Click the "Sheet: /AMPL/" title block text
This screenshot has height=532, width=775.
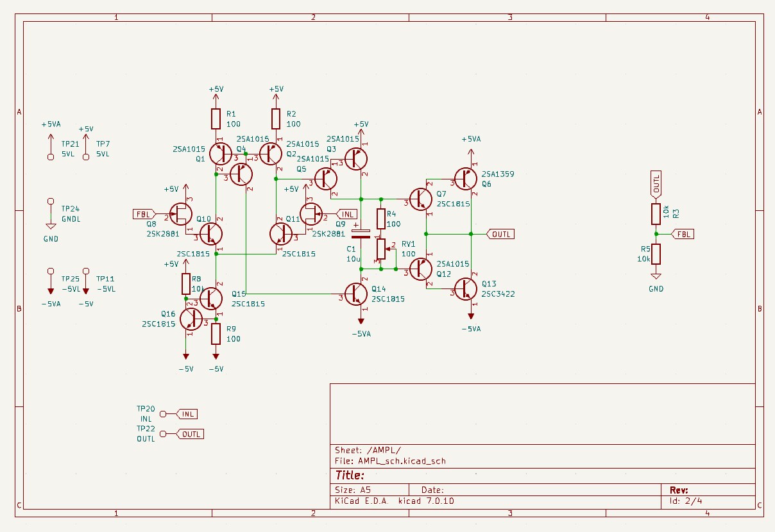[x=368, y=449]
